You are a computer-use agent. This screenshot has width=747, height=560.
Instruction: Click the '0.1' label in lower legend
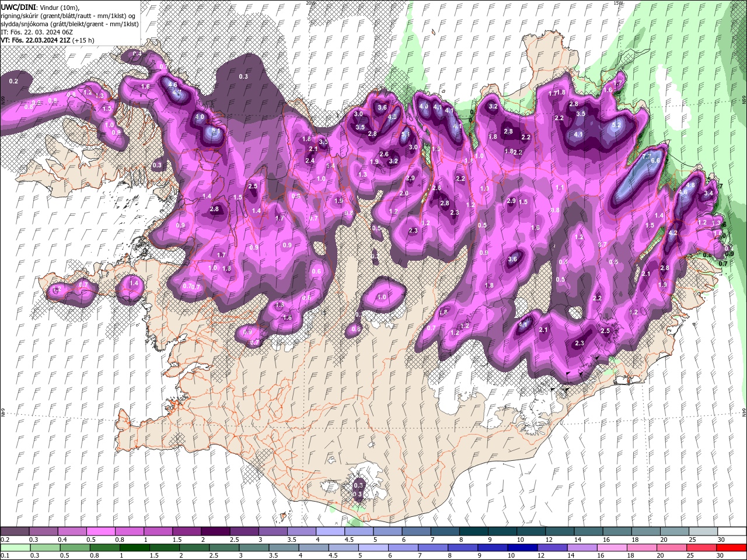coord(5,556)
